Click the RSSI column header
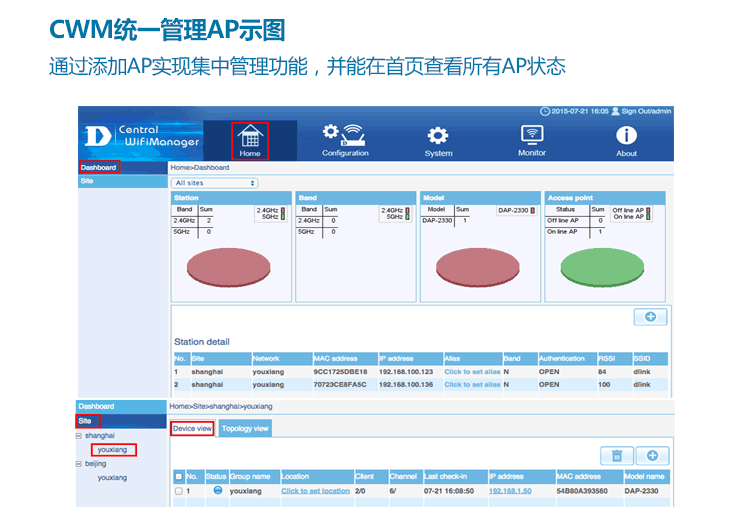This screenshot has width=750, height=522. click(615, 358)
